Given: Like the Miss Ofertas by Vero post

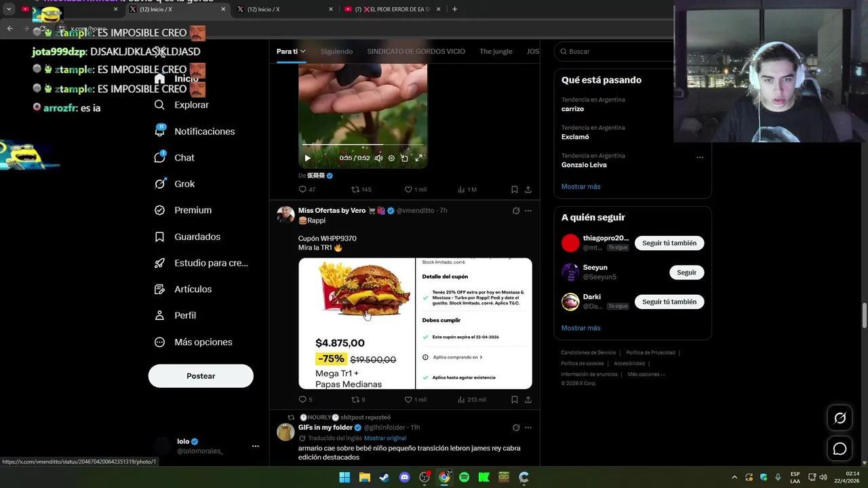Looking at the screenshot, I should (x=415, y=400).
